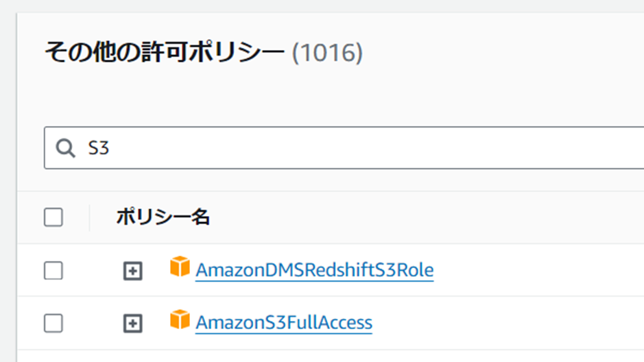
Task: Open the AmazonS3FullAccess policy link
Action: click(284, 322)
